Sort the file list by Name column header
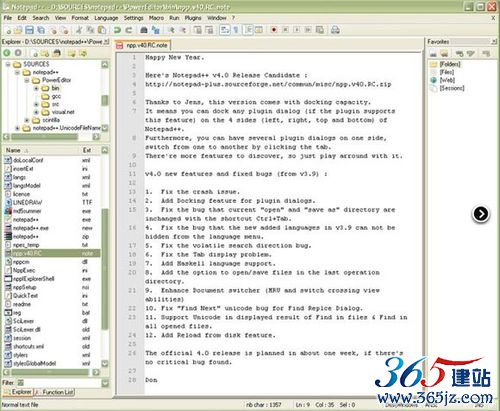500x411 pixels. 42,150
